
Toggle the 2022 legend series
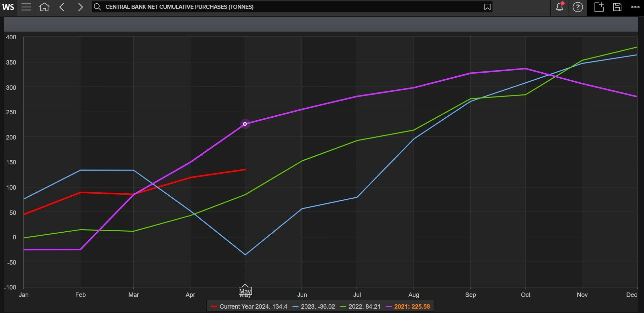[x=360, y=307]
